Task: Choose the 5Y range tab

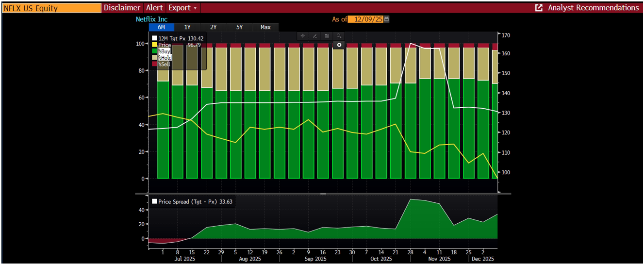Action: click(x=239, y=28)
